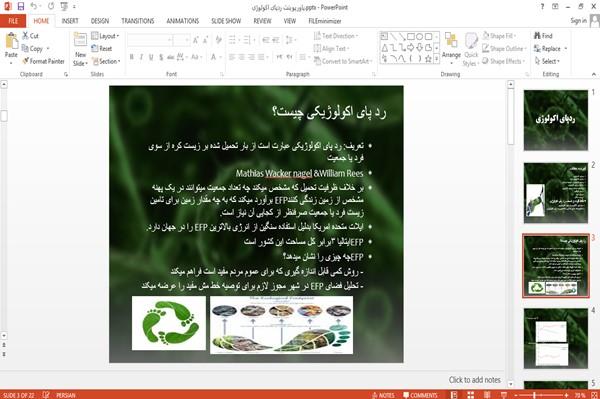600x399 pixels.
Task: Toggle Bold formatting
Action: click(x=132, y=57)
